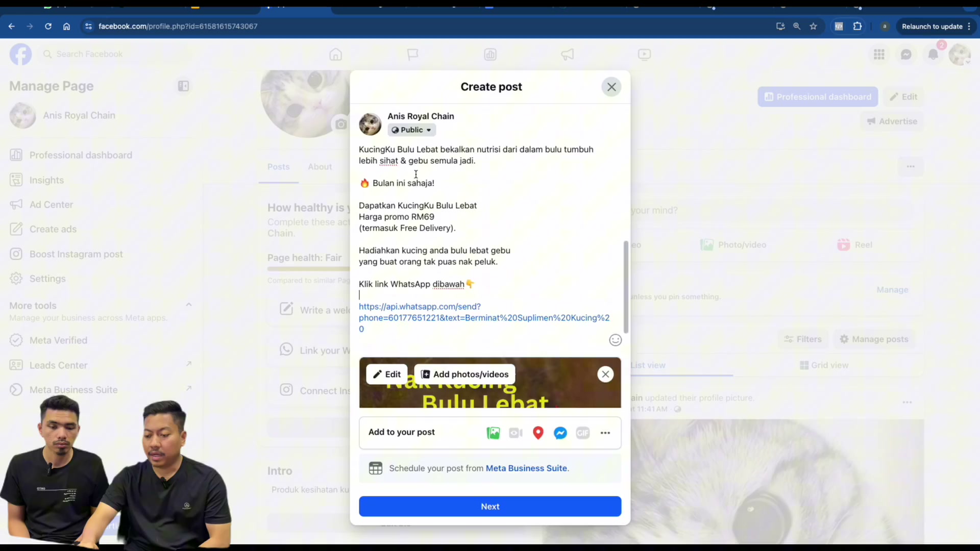Image resolution: width=980 pixels, height=551 pixels.
Task: Edit the attached photo
Action: (x=387, y=374)
